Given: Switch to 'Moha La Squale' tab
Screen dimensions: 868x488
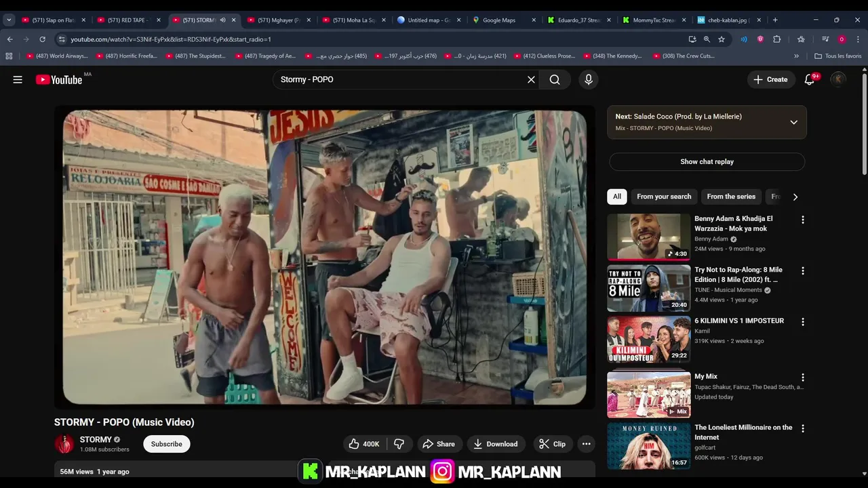Looking at the screenshot, I should (354, 20).
